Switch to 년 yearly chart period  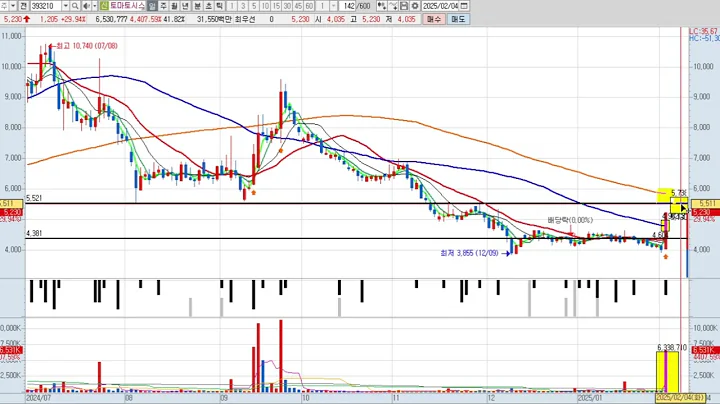186,6
